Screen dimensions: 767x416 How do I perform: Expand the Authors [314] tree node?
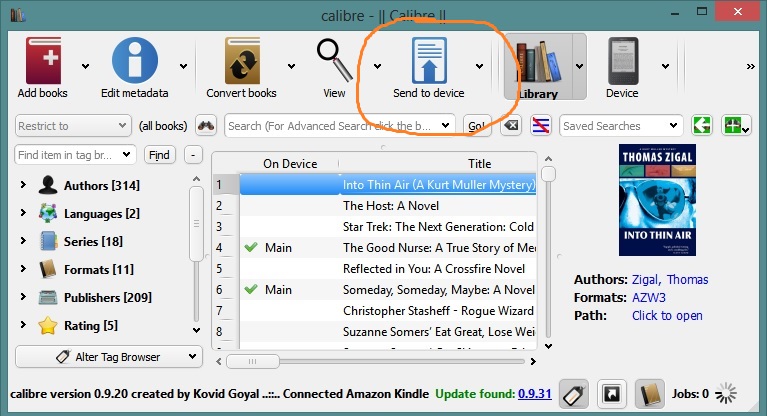tap(23, 185)
